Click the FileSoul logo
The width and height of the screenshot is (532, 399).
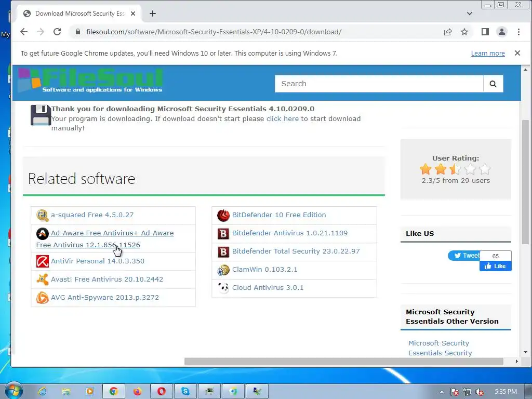point(90,81)
